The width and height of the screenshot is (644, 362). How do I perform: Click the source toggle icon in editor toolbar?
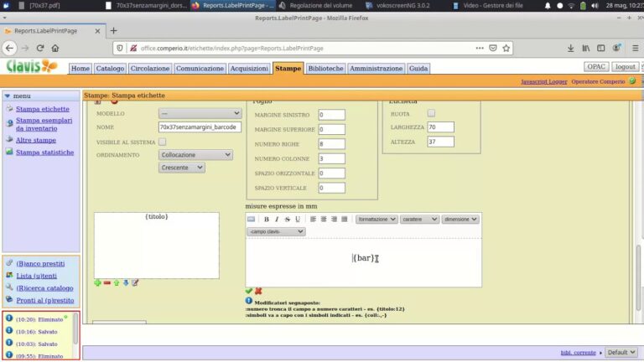point(252,220)
